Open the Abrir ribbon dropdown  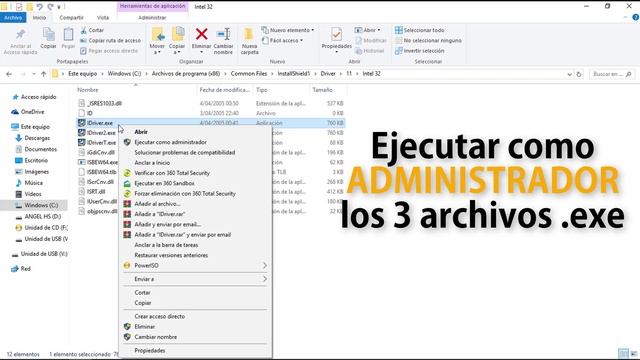367,30
